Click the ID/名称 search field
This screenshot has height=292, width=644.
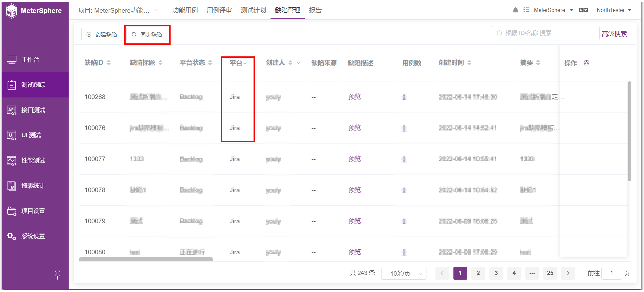[545, 33]
